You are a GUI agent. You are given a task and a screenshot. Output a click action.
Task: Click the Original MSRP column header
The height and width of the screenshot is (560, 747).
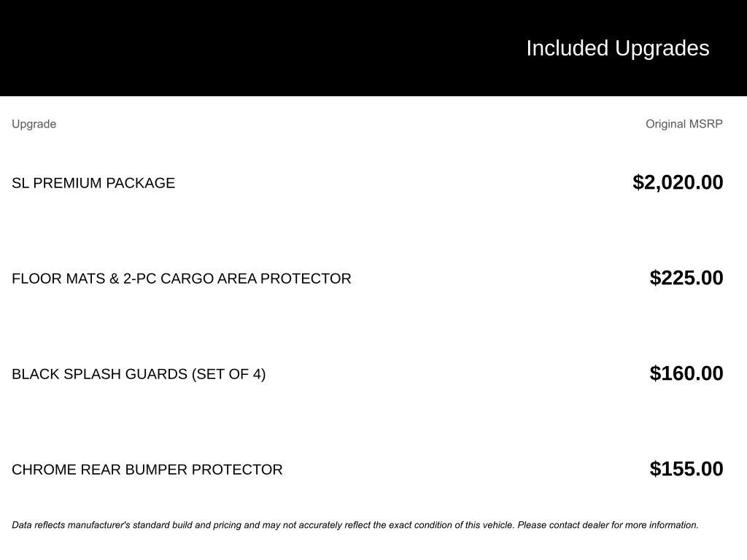coord(684,124)
